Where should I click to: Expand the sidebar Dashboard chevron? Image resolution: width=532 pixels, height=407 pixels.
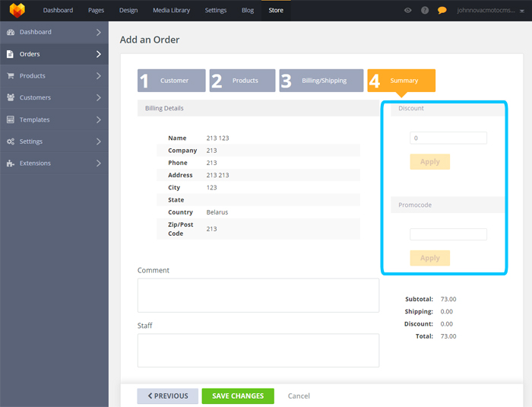[98, 32]
